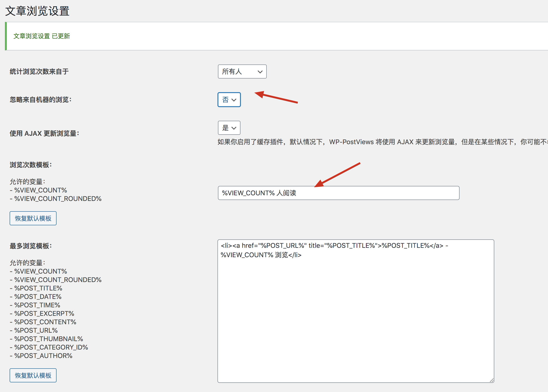Restore default template for 浏览次数模板
The width and height of the screenshot is (548, 392).
(33, 218)
